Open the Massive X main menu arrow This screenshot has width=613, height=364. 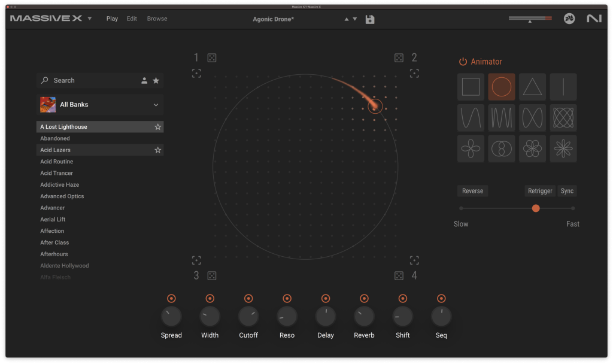(x=90, y=19)
